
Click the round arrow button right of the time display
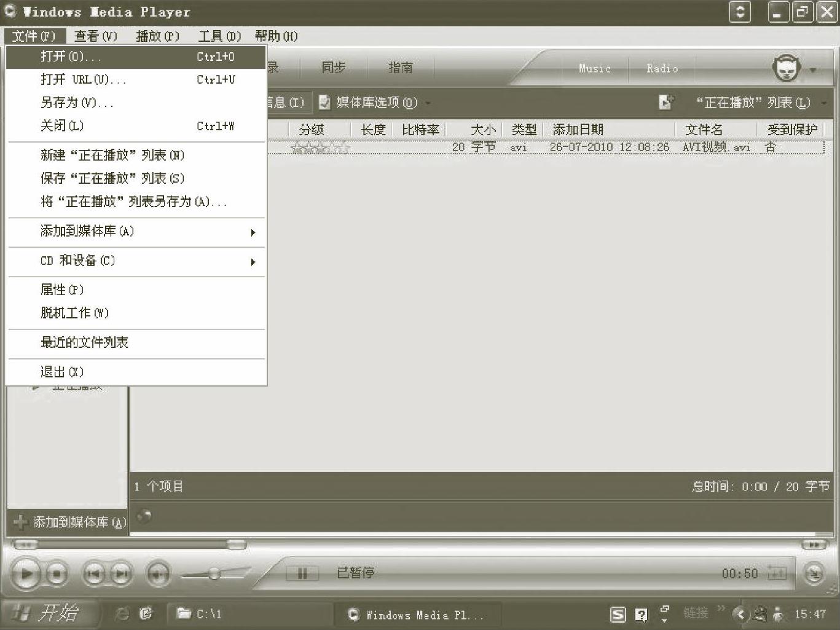click(814, 573)
